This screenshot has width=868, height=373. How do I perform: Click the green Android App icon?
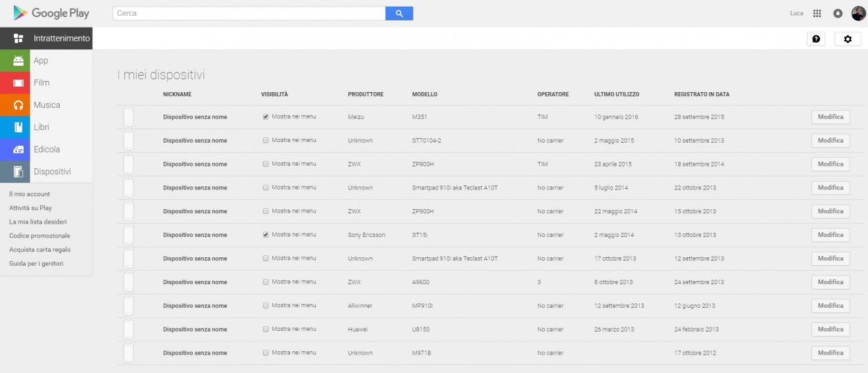tap(18, 61)
